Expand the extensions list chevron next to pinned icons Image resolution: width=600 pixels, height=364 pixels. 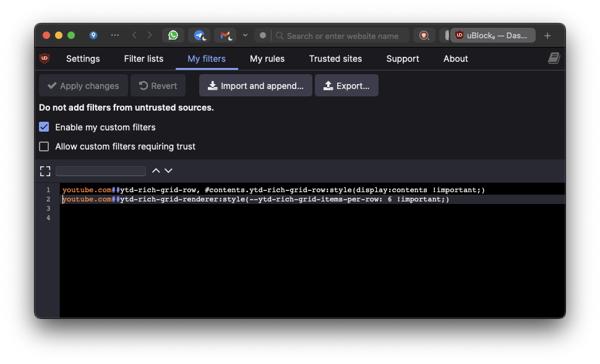point(244,35)
